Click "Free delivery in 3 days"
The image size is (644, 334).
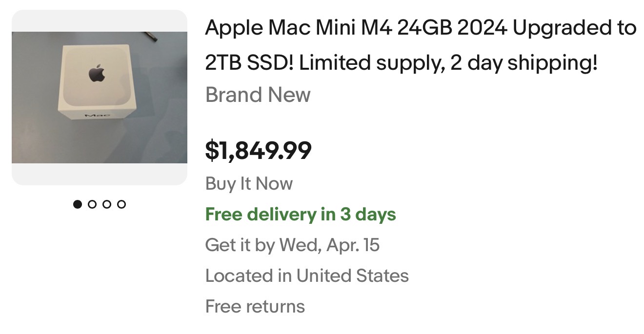(301, 215)
